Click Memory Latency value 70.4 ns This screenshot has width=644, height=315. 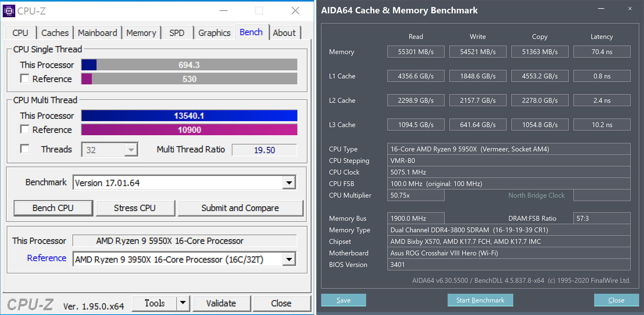[602, 52]
